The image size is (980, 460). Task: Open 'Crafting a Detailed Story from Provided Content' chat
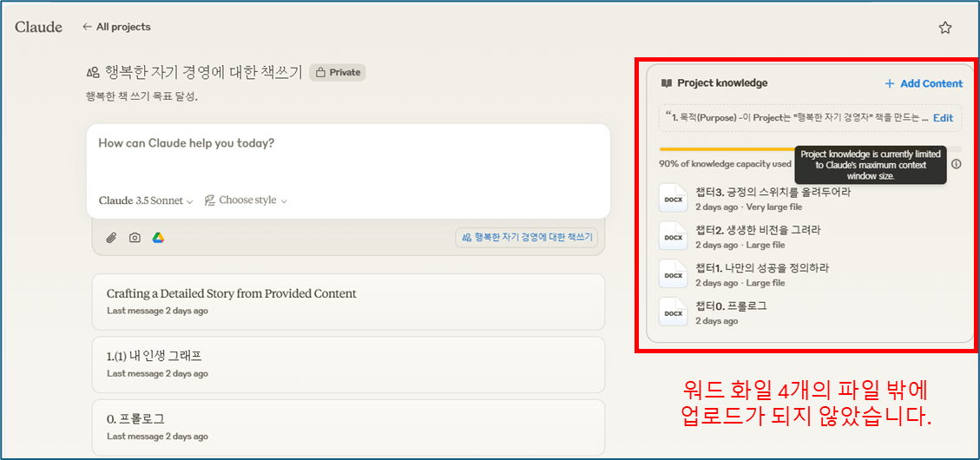coord(348,301)
